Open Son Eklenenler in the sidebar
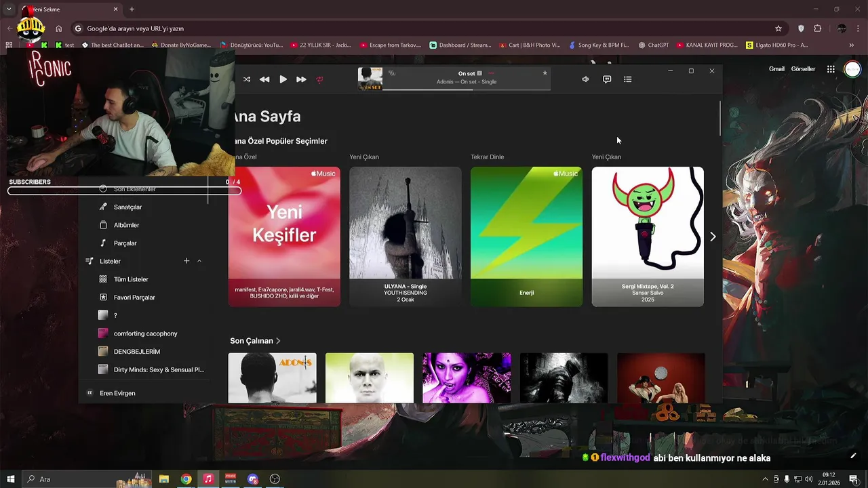 pos(134,189)
